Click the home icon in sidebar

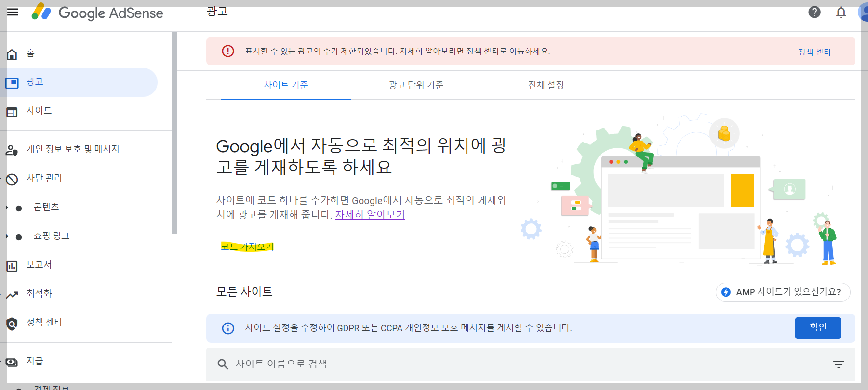[x=12, y=54]
